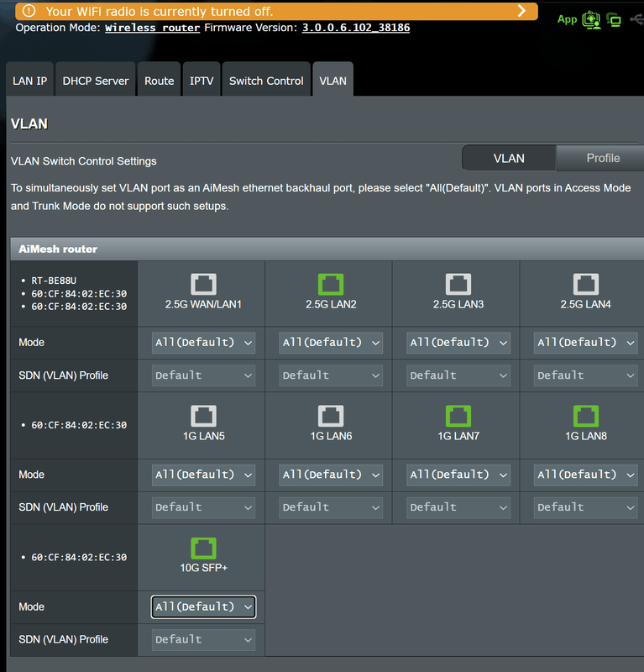Open Mode dropdown for 2.5G LAN4

click(x=586, y=343)
